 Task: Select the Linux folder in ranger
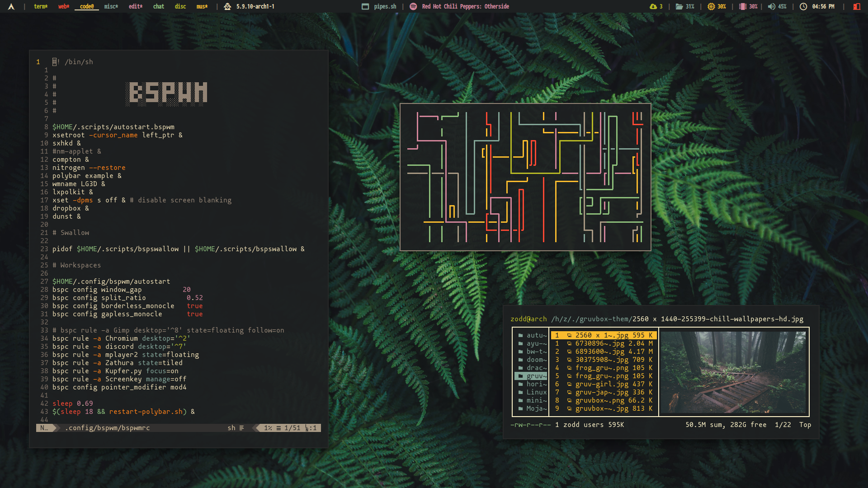tap(536, 392)
